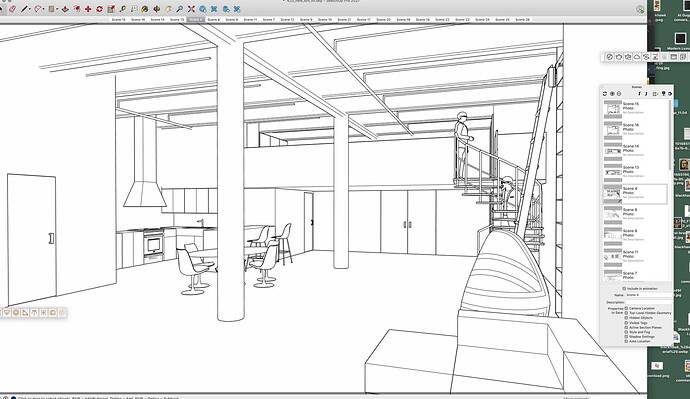Screen dimensions: 690x399
Task: Click the scene Name input field
Action: click(649, 295)
